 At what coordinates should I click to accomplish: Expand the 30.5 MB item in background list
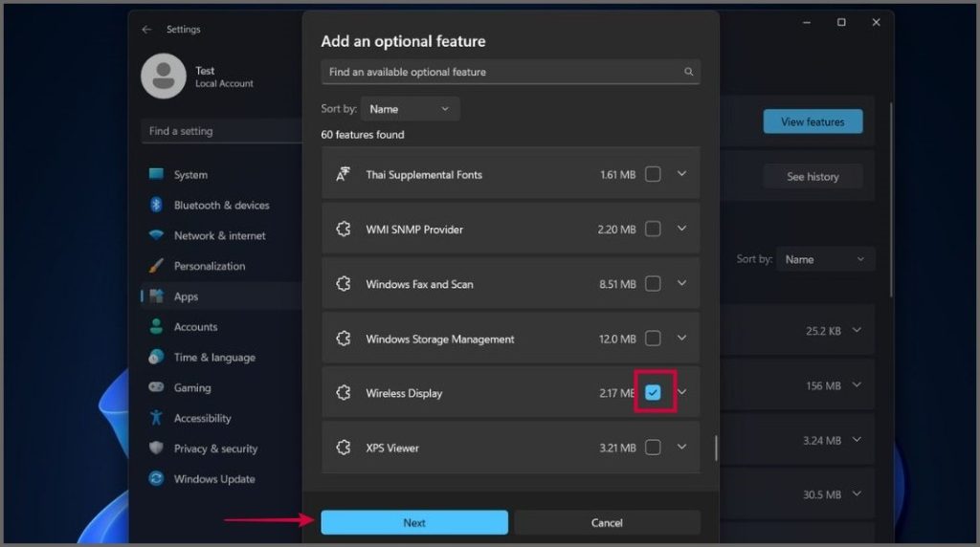pyautogui.click(x=857, y=493)
